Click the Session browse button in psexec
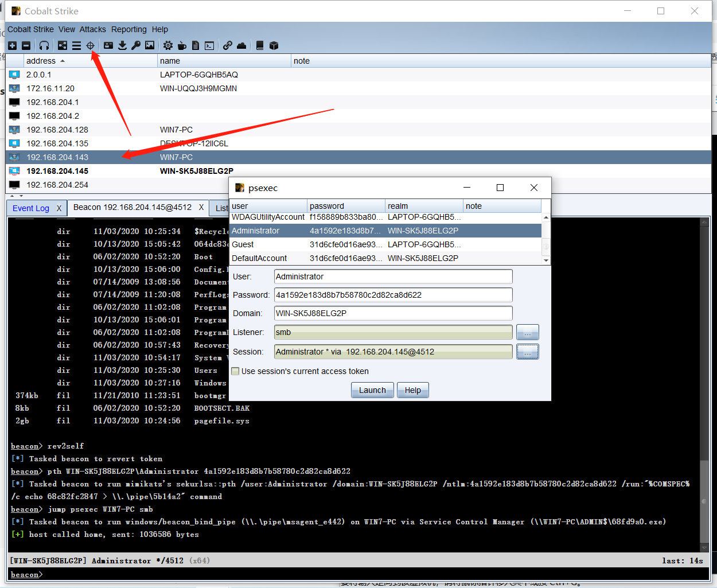The height and width of the screenshot is (588, 717). coord(527,352)
